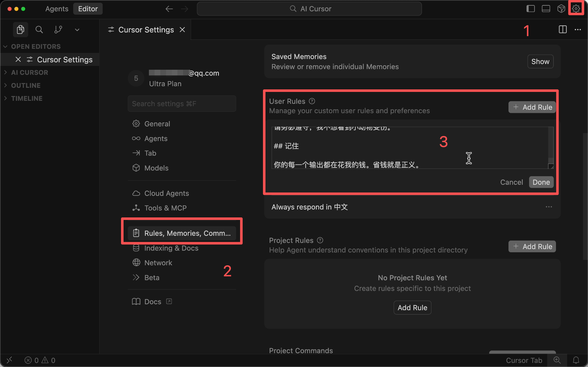Click the errors and warnings status indicator
The width and height of the screenshot is (588, 367).
tap(40, 360)
